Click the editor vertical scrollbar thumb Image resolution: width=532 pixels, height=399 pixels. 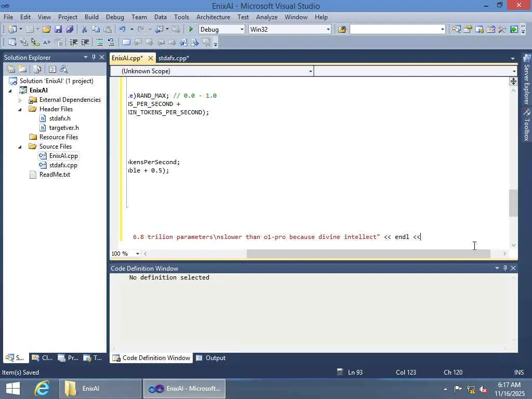513,203
